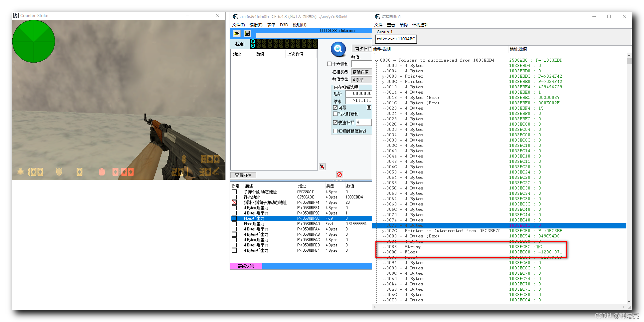Select the 0018 - 4 Bytes (Hex) row
The width and height of the screenshot is (644, 322).
[499, 98]
